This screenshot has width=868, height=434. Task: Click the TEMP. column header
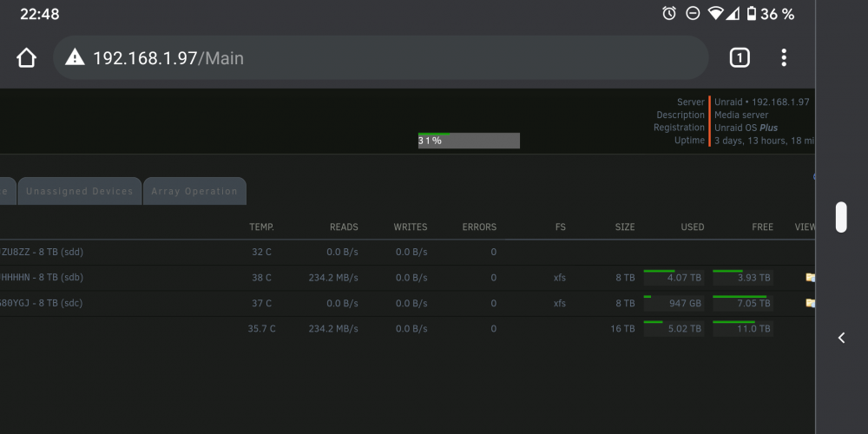(262, 227)
